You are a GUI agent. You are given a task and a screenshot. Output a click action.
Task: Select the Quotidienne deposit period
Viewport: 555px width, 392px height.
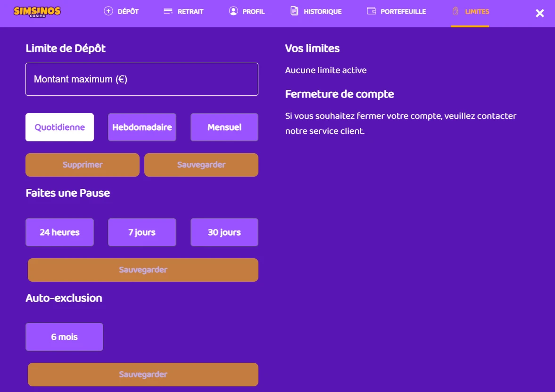[x=59, y=127]
